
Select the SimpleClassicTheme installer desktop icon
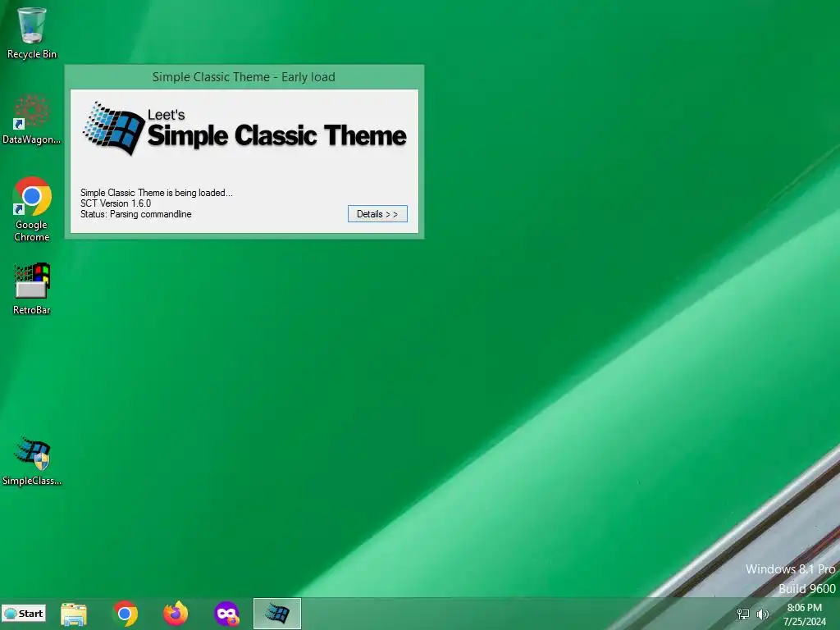pos(32,461)
